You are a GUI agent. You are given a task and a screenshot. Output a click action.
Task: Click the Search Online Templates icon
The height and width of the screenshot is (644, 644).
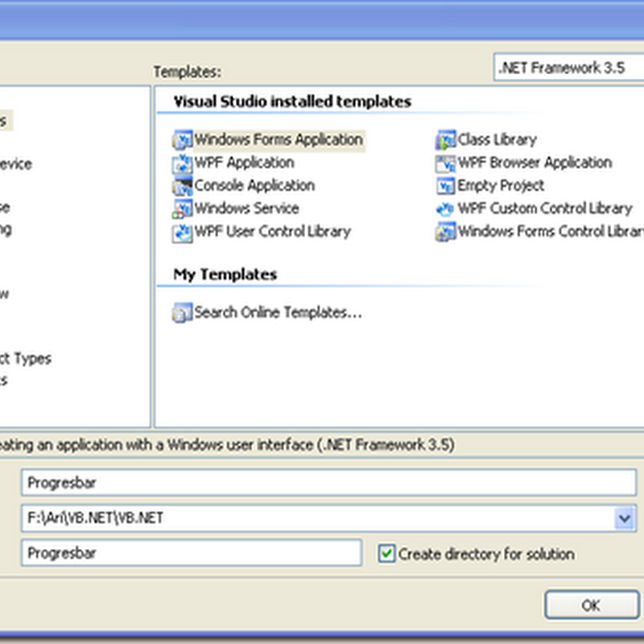[183, 313]
